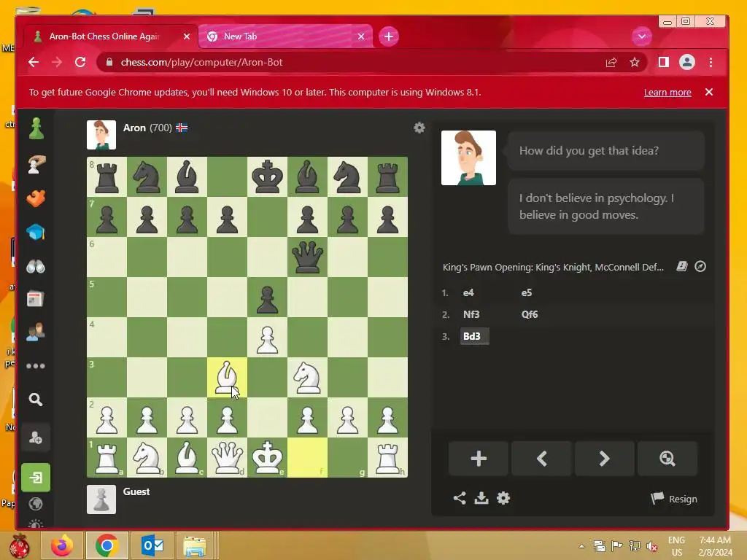This screenshot has height=560, width=747.
Task: Go back one move with left arrow
Action: point(542,459)
